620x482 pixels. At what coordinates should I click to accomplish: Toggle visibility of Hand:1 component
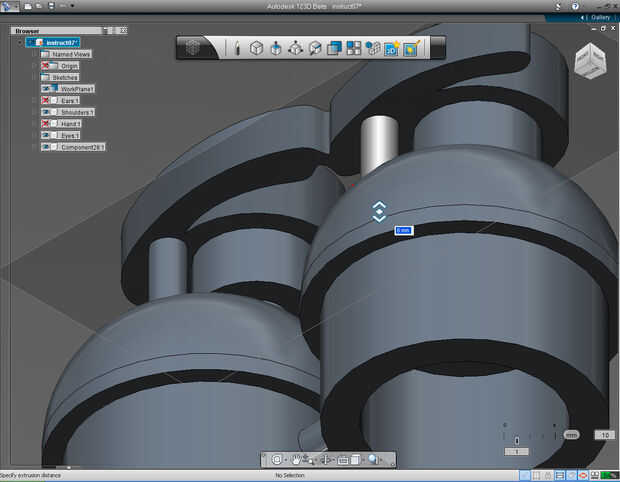(46, 123)
